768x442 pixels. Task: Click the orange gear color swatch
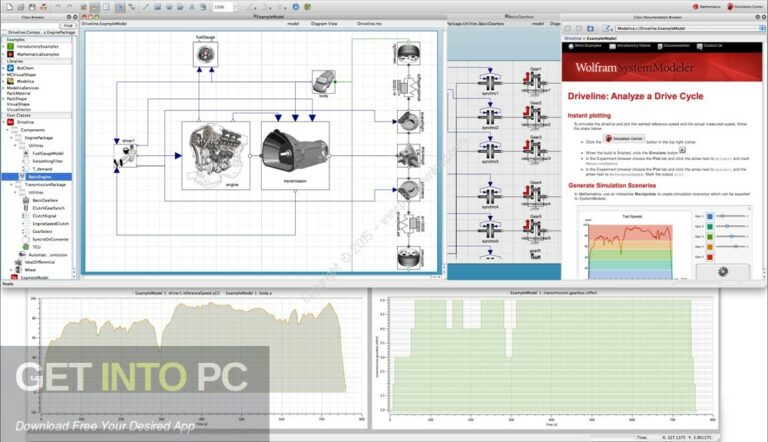(x=710, y=246)
